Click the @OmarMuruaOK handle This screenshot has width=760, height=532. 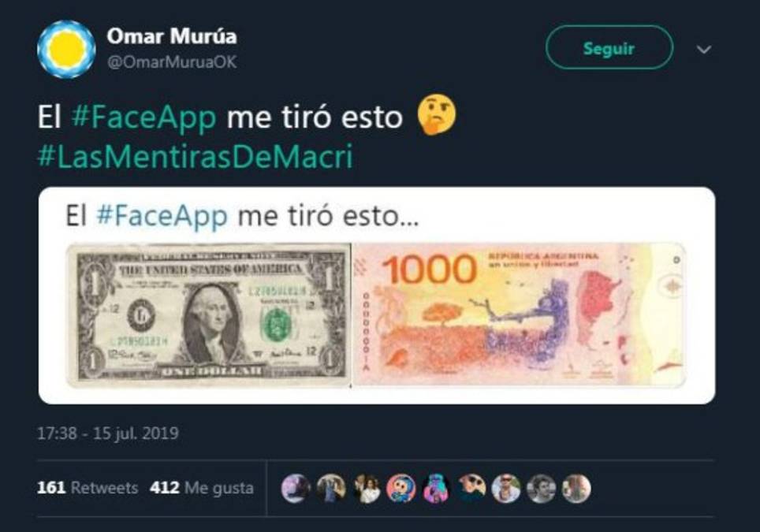(172, 62)
